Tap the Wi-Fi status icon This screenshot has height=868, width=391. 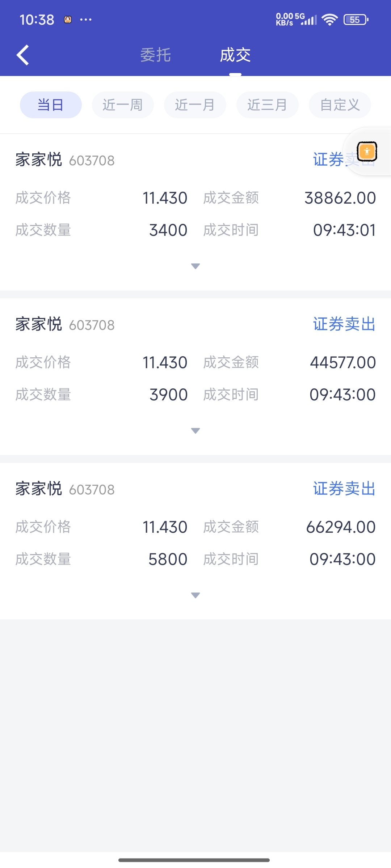[x=329, y=20]
